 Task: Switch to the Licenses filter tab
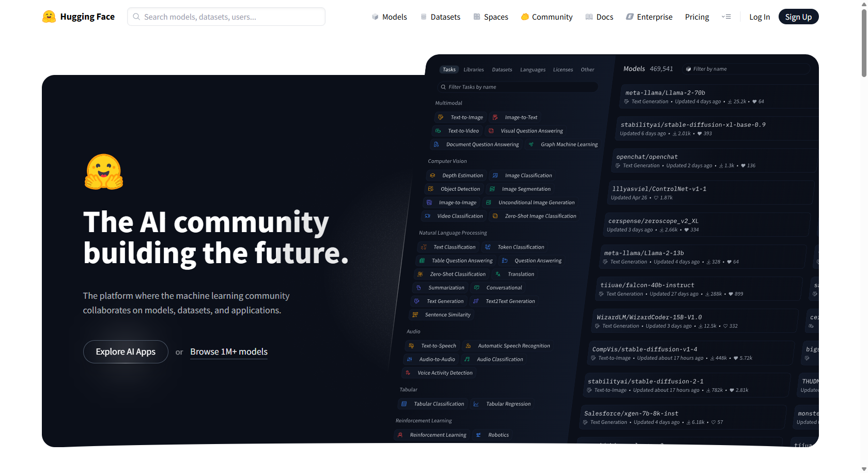click(x=563, y=69)
